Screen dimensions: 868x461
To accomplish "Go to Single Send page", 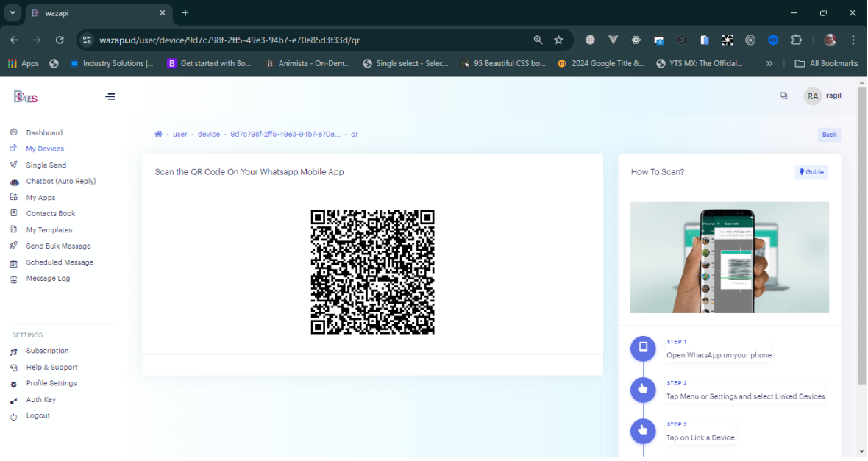I will (x=46, y=165).
